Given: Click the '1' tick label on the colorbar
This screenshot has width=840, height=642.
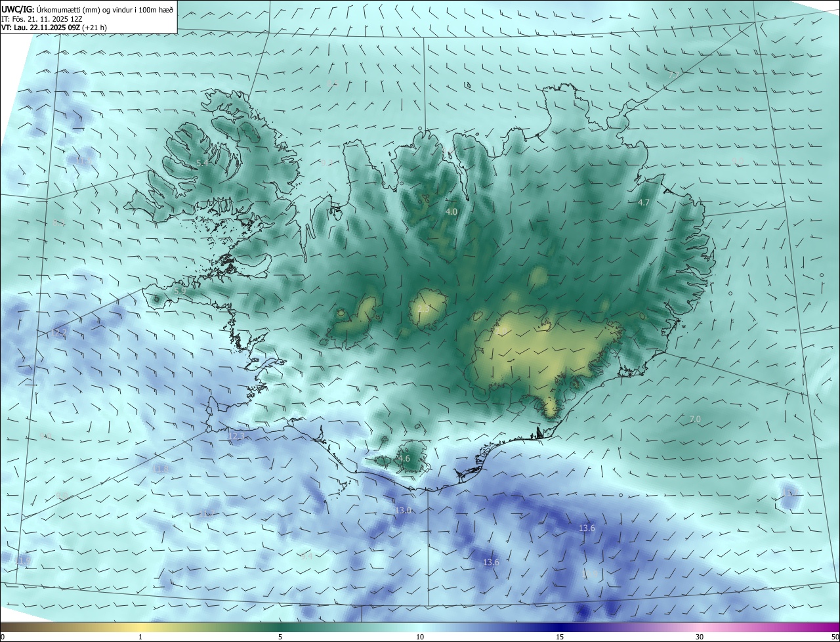Looking at the screenshot, I should (140, 637).
